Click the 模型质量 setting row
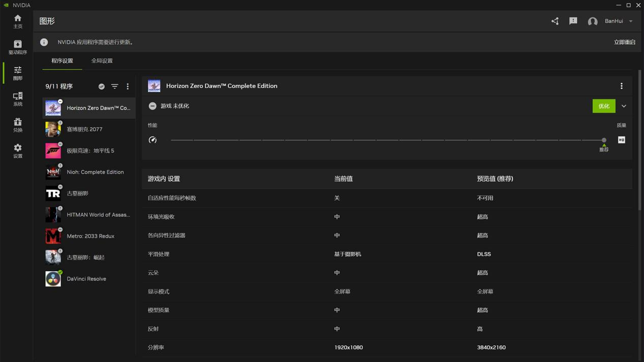This screenshot has width=644, height=362. 387,310
